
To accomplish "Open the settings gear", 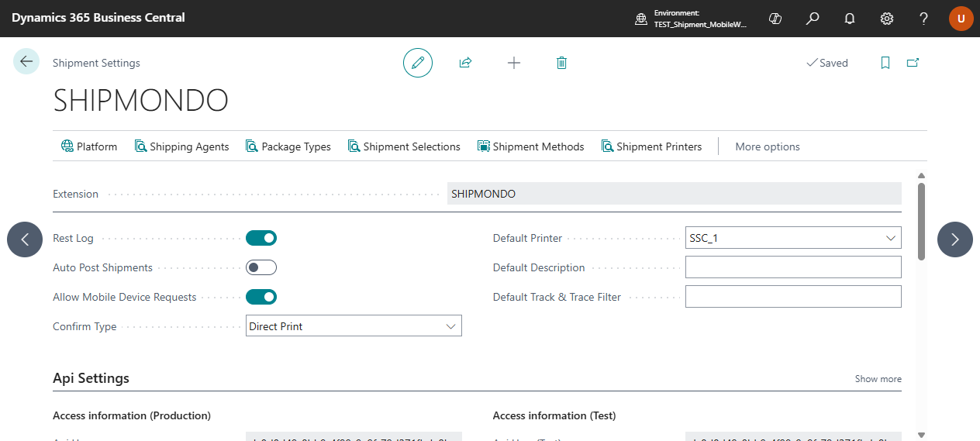I will tap(886, 19).
